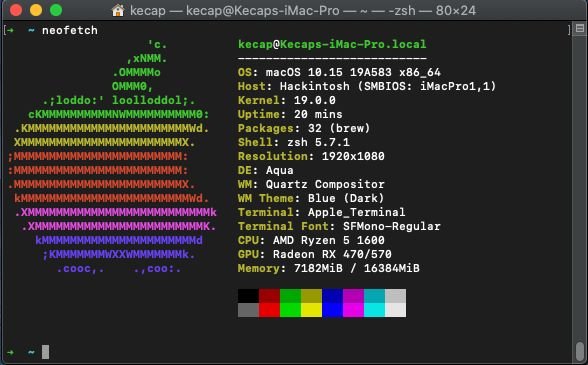Click the teal cyan color block
Viewport: 588px width, 365px height.
374,296
